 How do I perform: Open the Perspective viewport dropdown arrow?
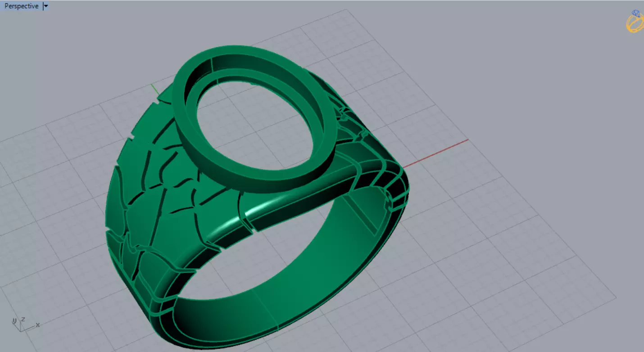[x=46, y=6]
